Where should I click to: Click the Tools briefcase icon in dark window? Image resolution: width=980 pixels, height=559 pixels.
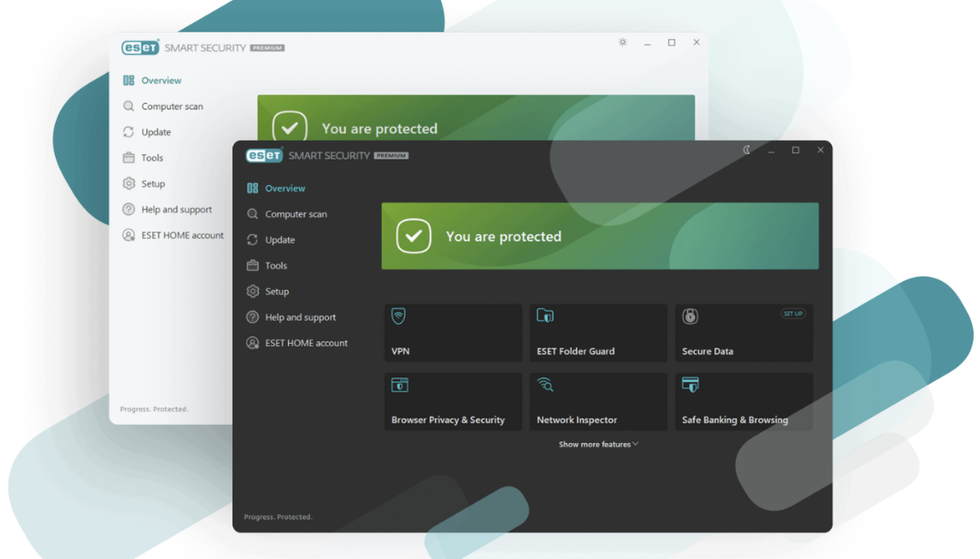tap(253, 265)
